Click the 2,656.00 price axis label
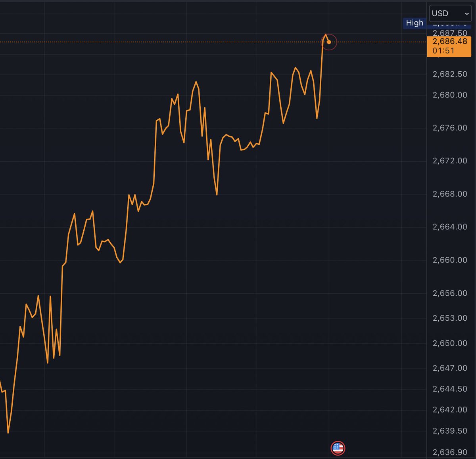Image resolution: width=476 pixels, height=459 pixels. 450,293
